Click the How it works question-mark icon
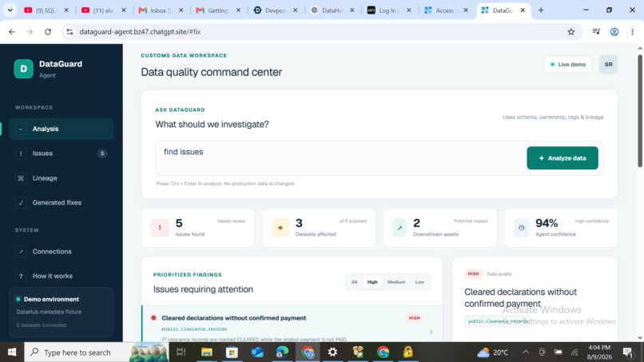This screenshot has height=362, width=644. coord(21,276)
